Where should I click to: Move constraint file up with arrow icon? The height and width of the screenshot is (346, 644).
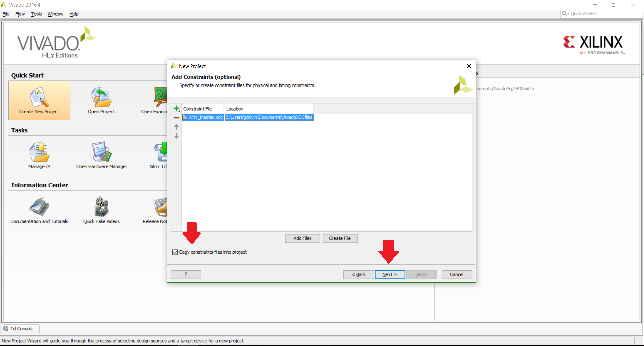pyautogui.click(x=176, y=127)
